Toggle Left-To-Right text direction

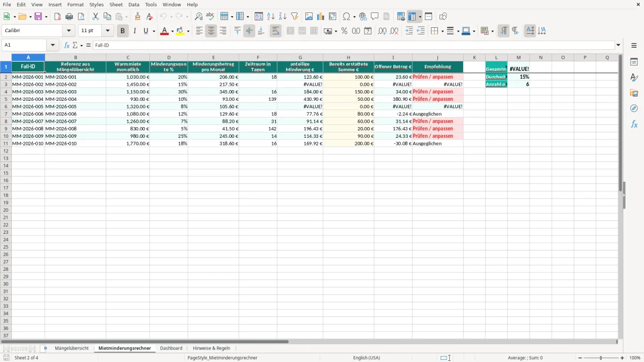503,31
